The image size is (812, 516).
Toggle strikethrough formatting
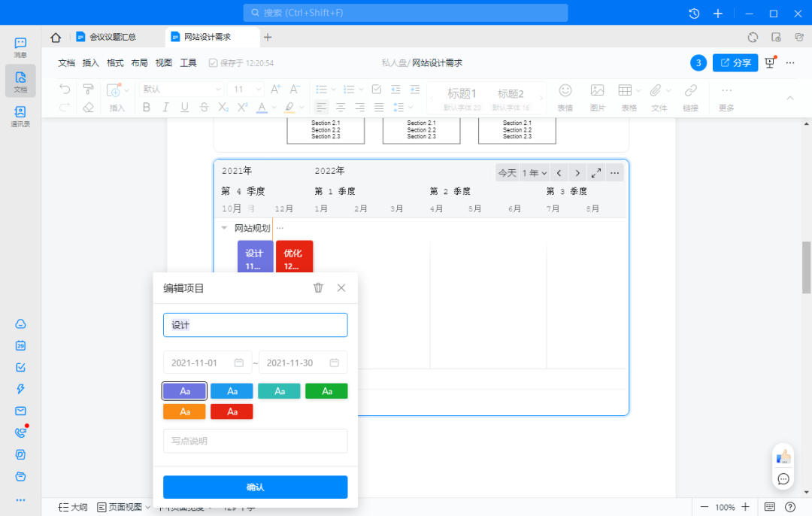pos(204,108)
